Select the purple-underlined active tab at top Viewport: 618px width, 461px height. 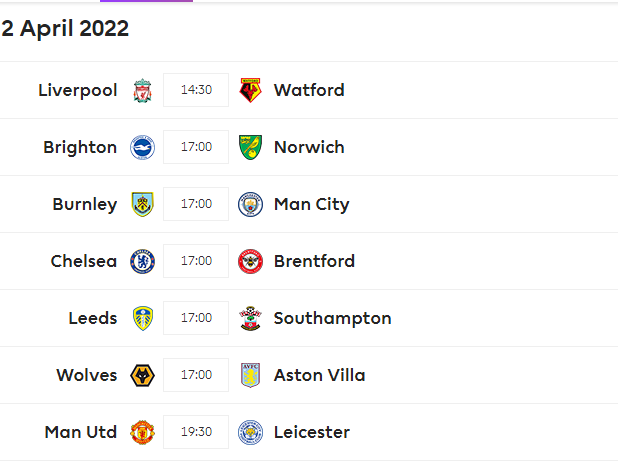point(146,1)
